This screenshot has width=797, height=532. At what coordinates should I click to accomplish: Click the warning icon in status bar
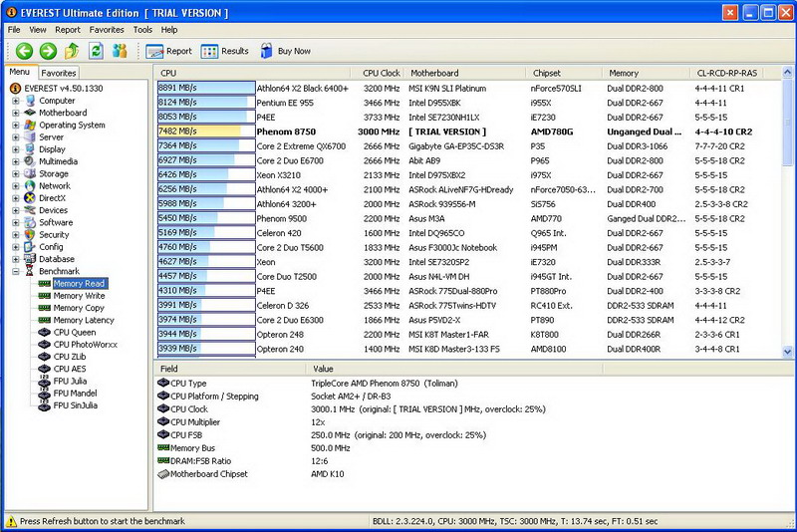click(x=11, y=521)
